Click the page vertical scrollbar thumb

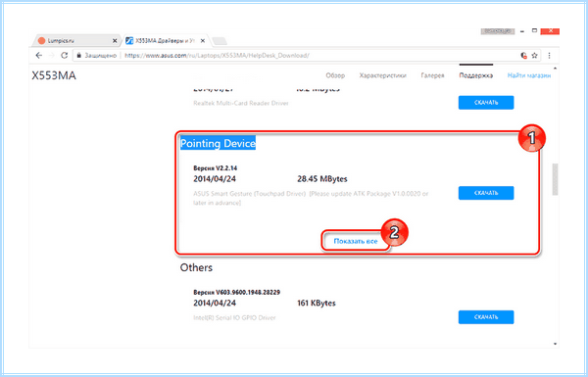[555, 179]
